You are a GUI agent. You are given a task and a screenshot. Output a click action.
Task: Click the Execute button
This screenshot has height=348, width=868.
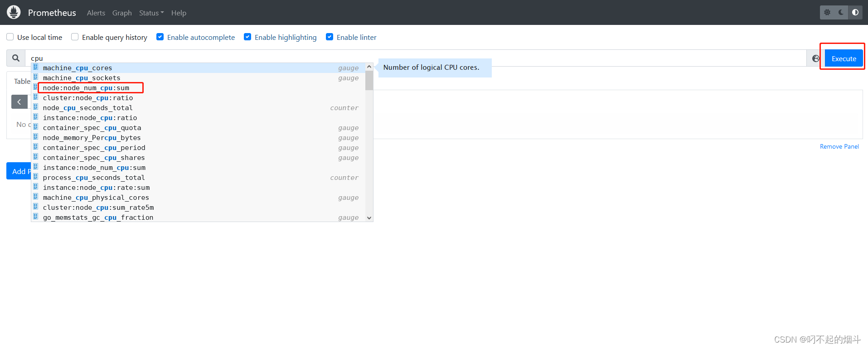coord(844,58)
